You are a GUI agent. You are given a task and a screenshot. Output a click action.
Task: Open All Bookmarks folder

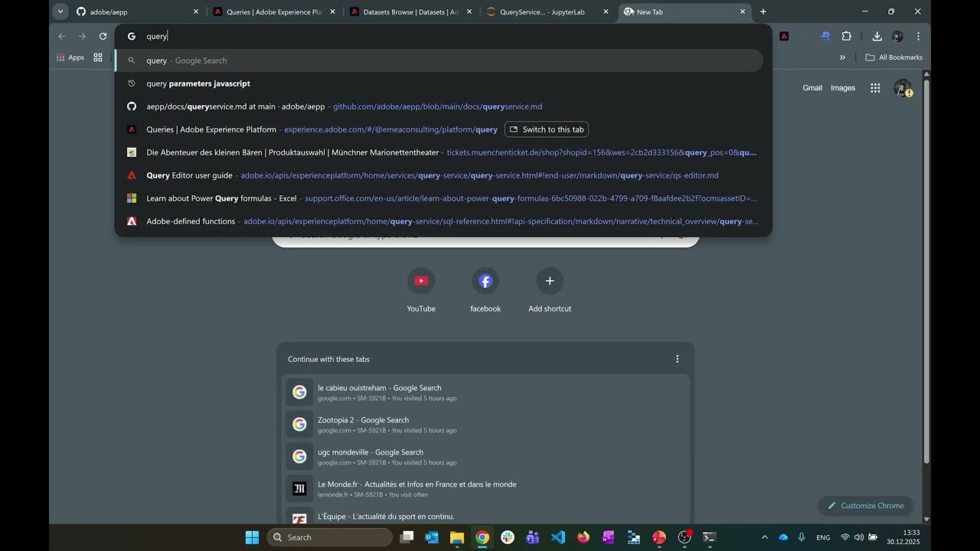click(893, 57)
